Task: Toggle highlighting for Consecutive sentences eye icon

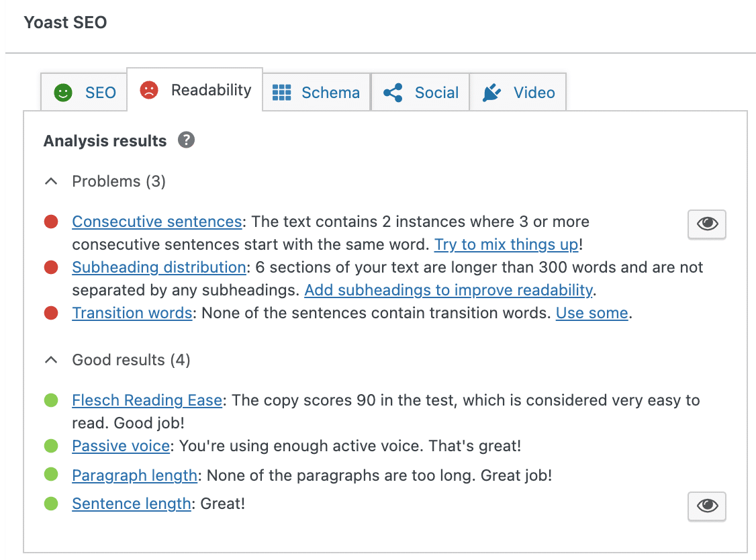Action: coord(706,224)
